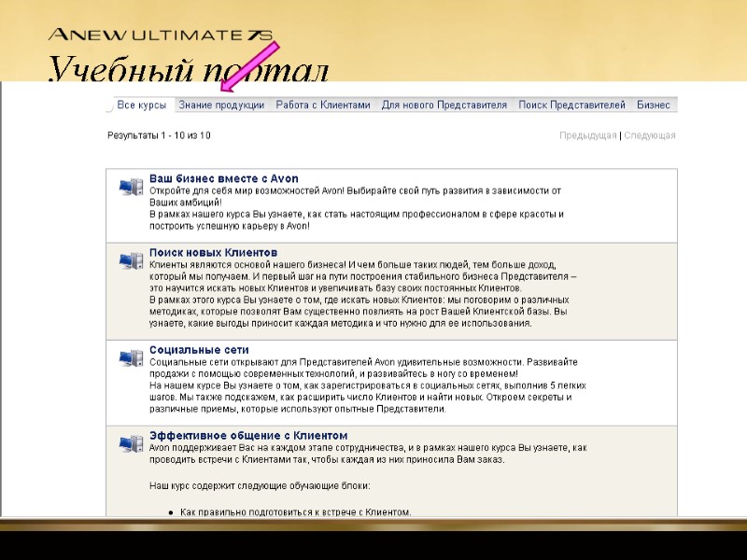Switch to the 'Бизнес' tab
This screenshot has width=747, height=560.
pos(654,105)
